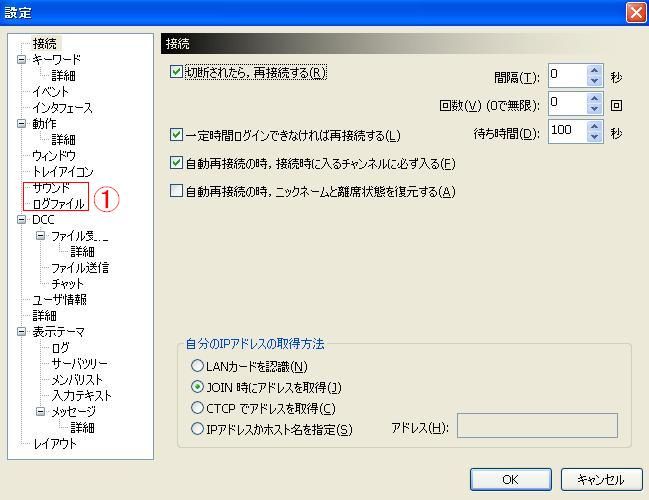Image resolution: width=649 pixels, height=500 pixels.
Task: Select JOIN 時にアドレスを取得 radio button
Action: (x=197, y=387)
